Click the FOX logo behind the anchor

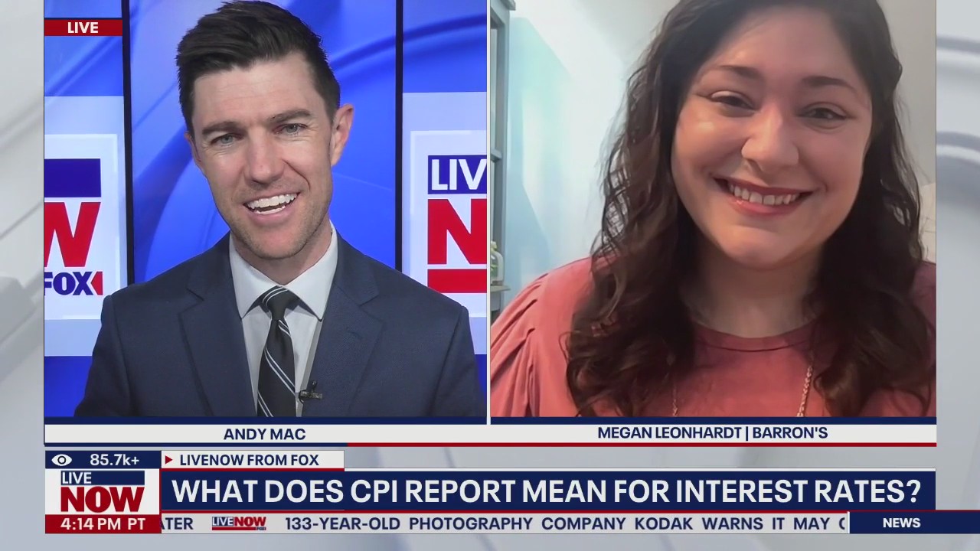pos(73,283)
